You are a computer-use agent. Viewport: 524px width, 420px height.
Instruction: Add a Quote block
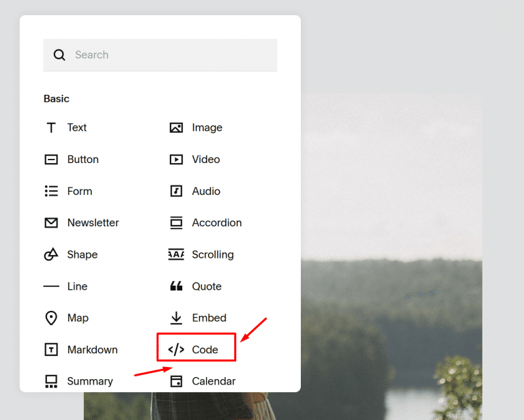tap(206, 286)
